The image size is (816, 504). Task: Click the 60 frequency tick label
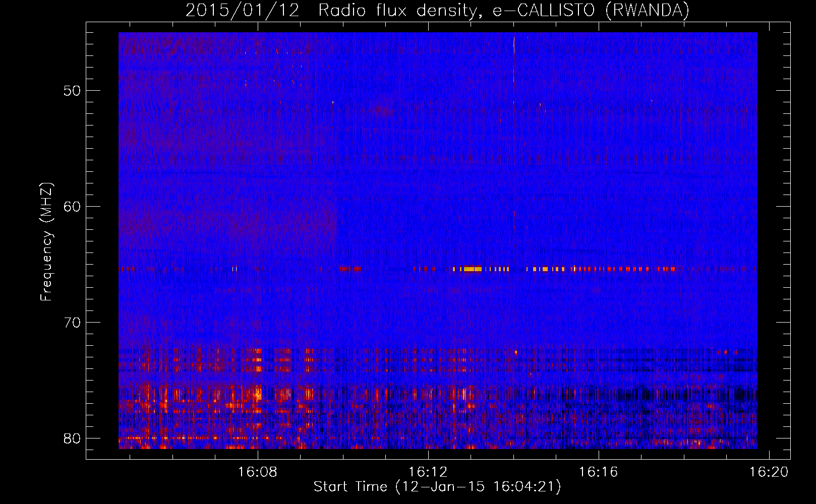click(x=72, y=207)
